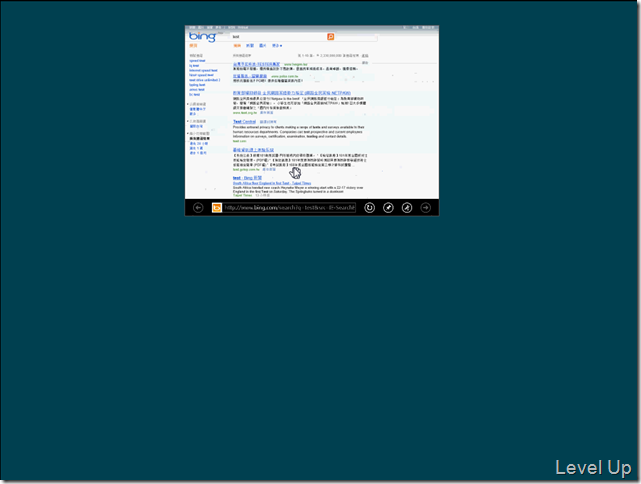Open the Test Central result
This screenshot has width=641, height=484.
click(x=244, y=122)
